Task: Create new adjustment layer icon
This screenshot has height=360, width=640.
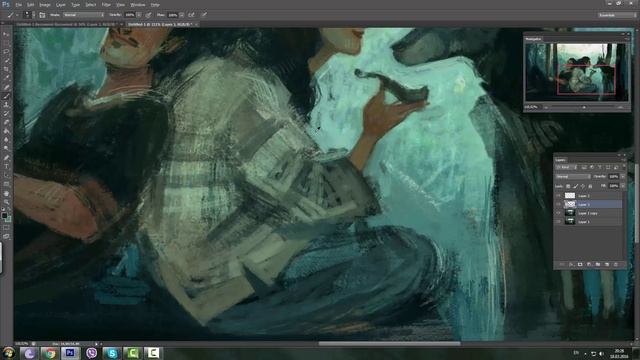Action: click(589, 264)
